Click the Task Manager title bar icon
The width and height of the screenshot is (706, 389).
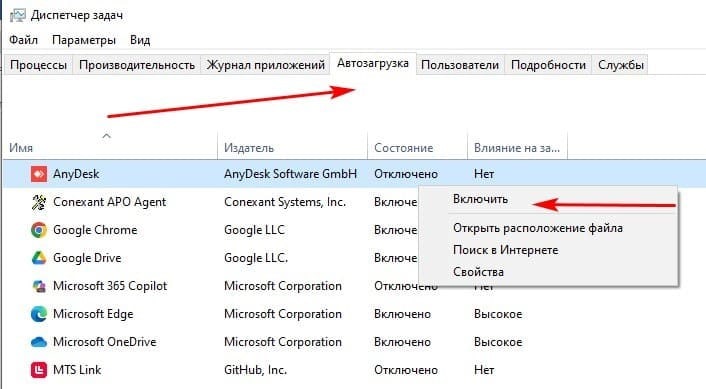pyautogui.click(x=18, y=15)
